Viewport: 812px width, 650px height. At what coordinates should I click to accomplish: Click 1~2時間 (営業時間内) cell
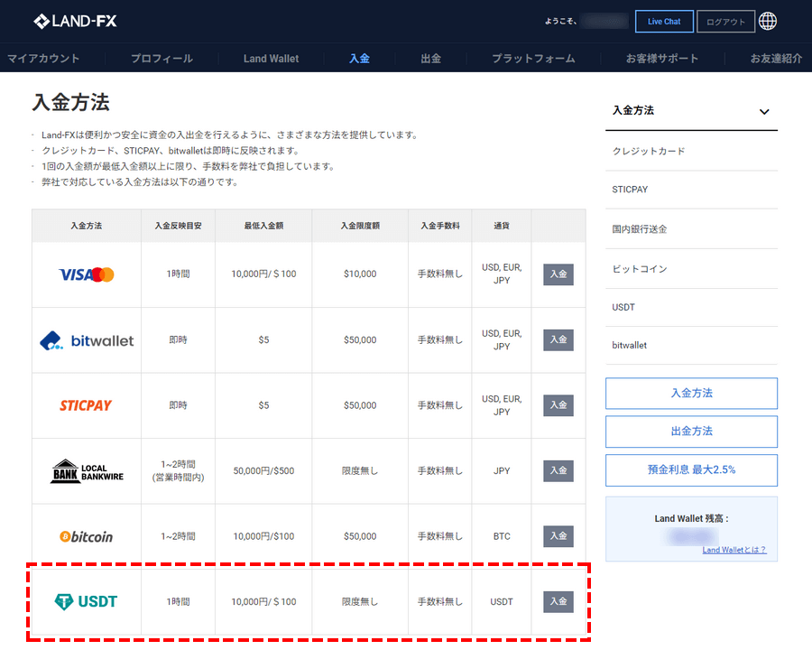(x=178, y=471)
